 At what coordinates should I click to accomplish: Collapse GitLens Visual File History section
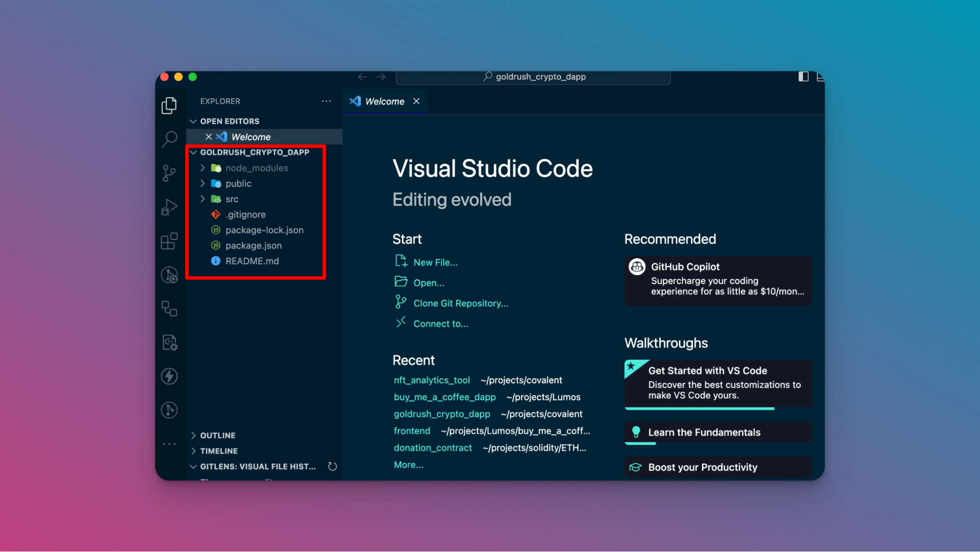coord(193,467)
